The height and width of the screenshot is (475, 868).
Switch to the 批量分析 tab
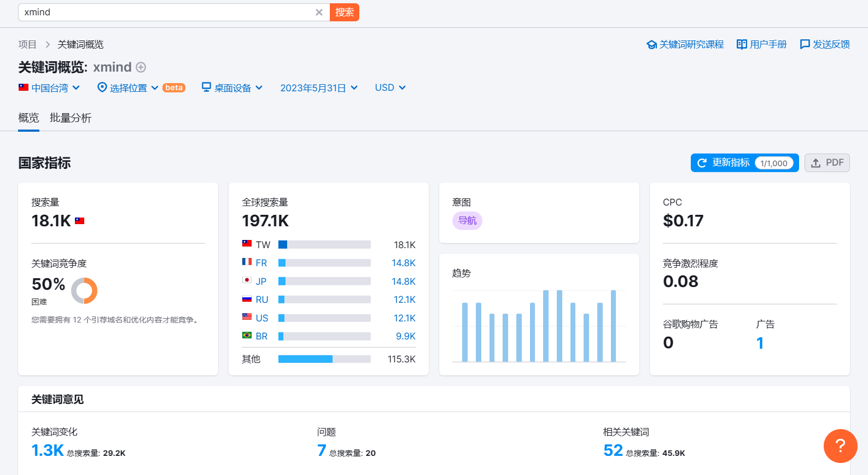tap(71, 118)
